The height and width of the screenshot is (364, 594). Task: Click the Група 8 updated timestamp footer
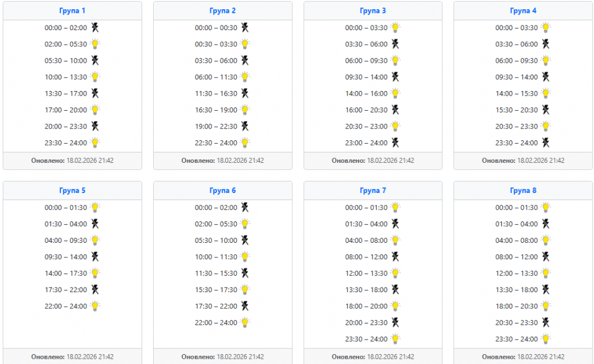click(x=523, y=357)
